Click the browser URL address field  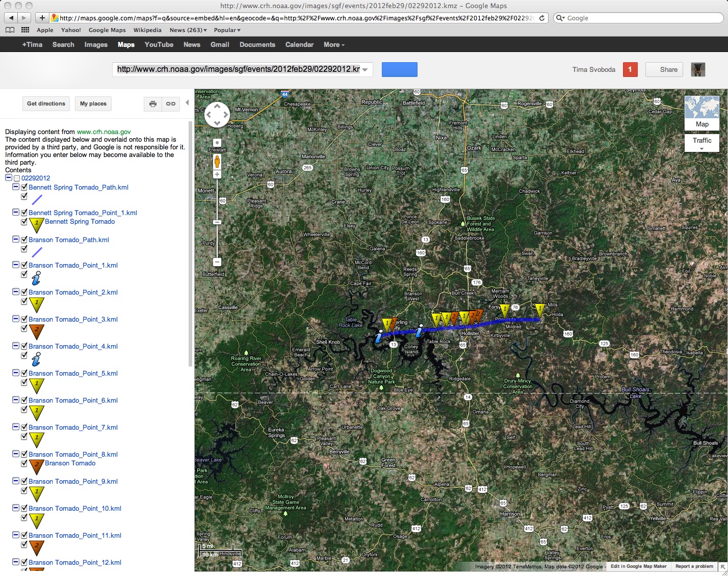click(298, 18)
